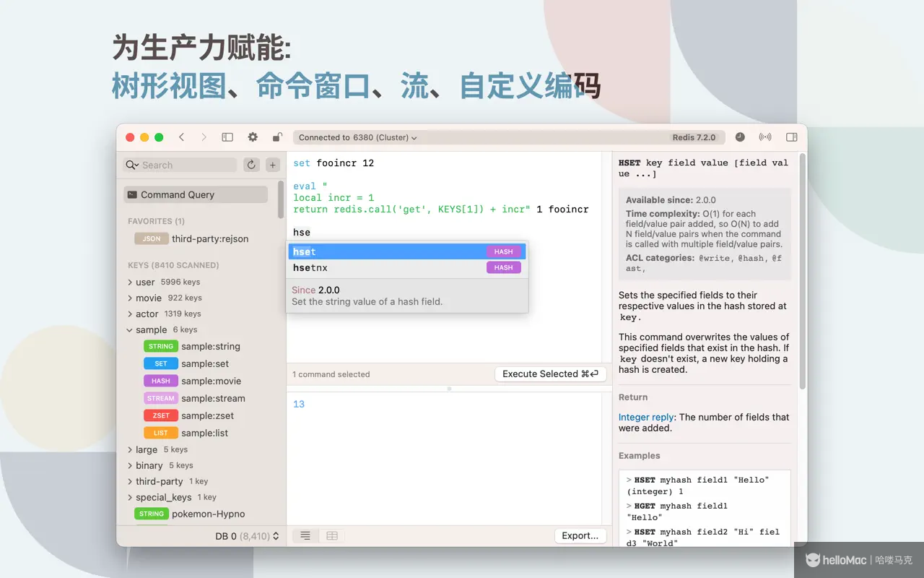Open key sample:stream
The image size is (924, 578).
click(x=213, y=398)
